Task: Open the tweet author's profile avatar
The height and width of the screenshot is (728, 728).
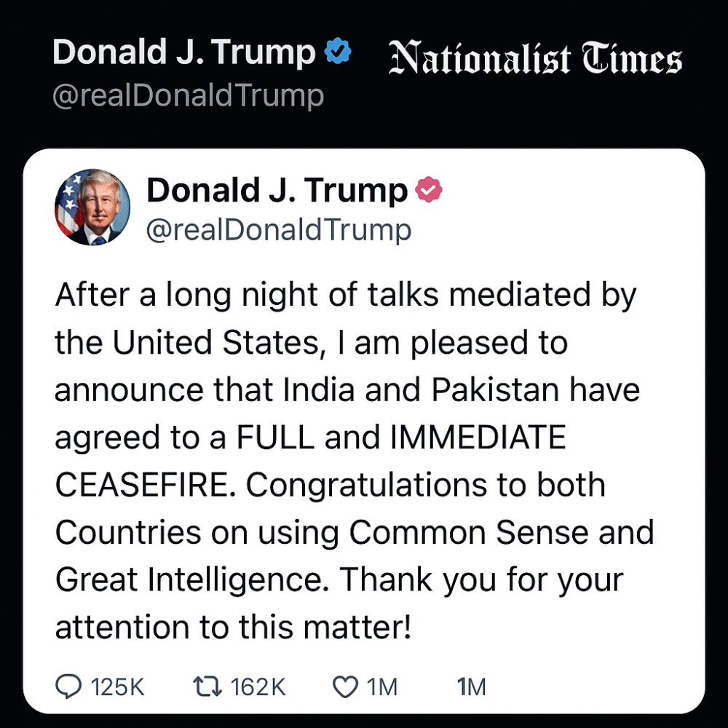Action: [x=92, y=207]
